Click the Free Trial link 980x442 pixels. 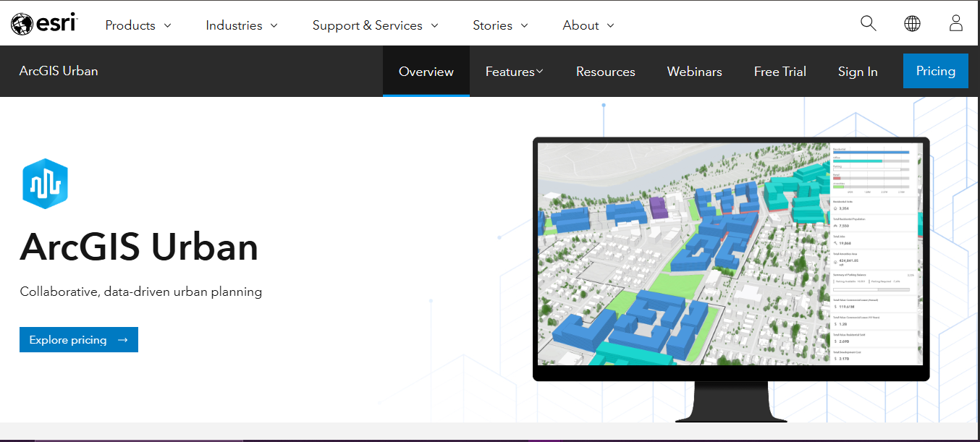pos(780,72)
